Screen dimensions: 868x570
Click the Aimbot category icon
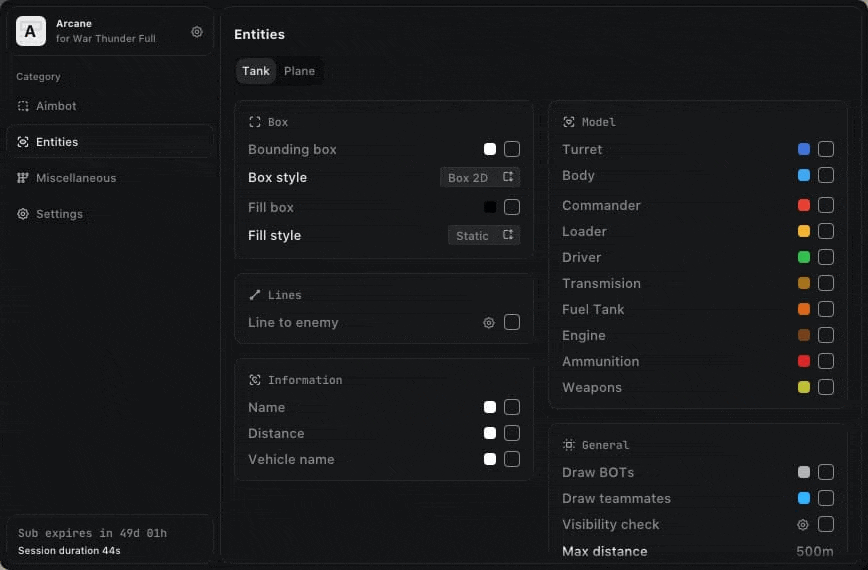click(x=23, y=106)
